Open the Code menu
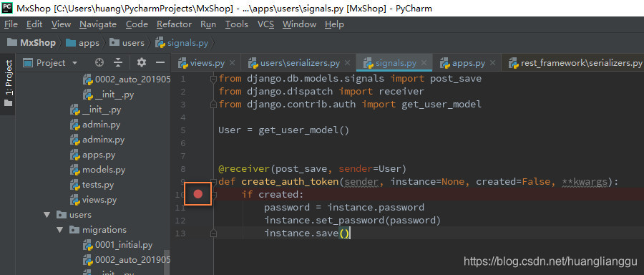This screenshot has height=275, width=644. pos(137,24)
